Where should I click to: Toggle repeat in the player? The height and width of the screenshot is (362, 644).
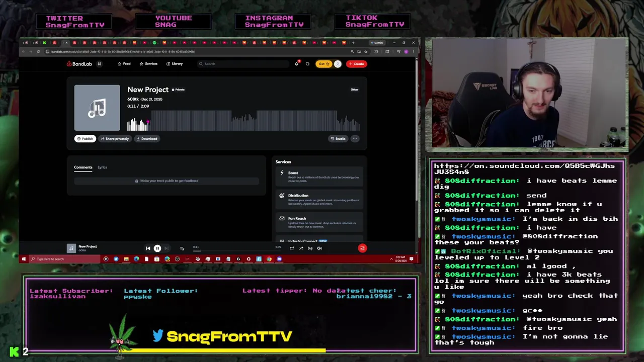coord(292,248)
